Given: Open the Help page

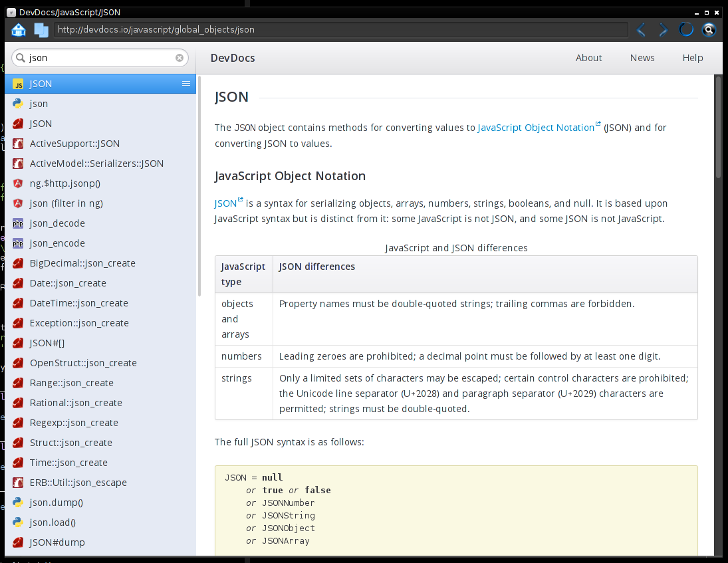Looking at the screenshot, I should pos(693,58).
